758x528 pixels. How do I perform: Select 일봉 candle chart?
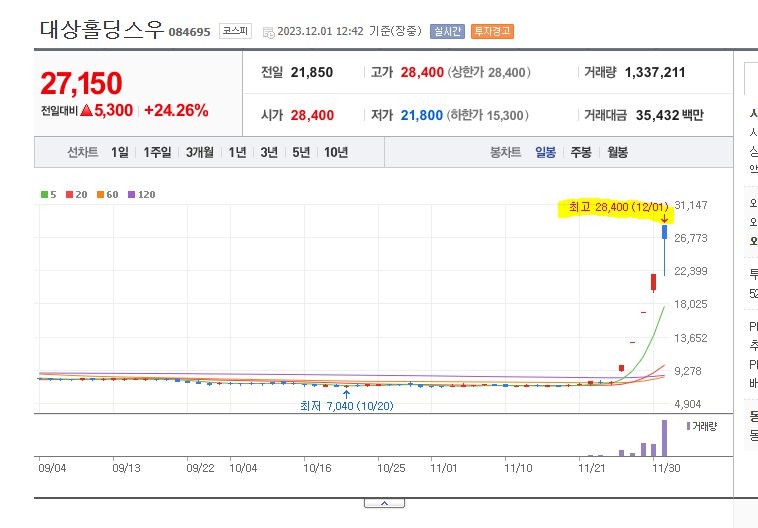545,152
